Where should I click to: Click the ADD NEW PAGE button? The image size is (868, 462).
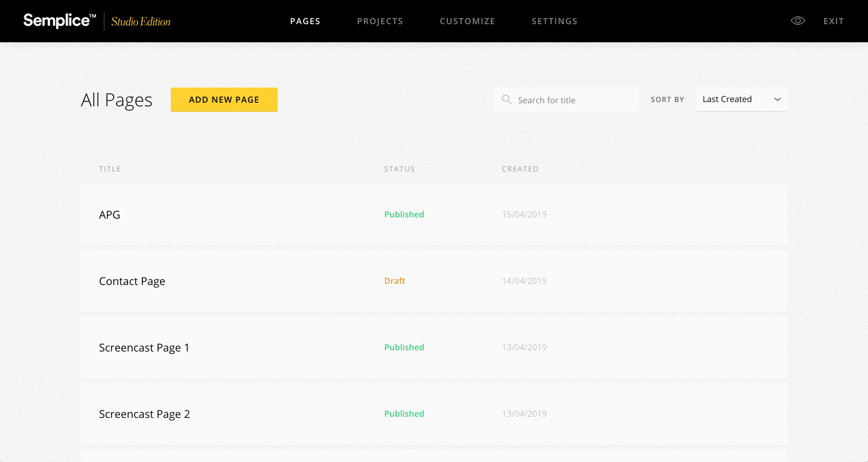click(x=224, y=100)
